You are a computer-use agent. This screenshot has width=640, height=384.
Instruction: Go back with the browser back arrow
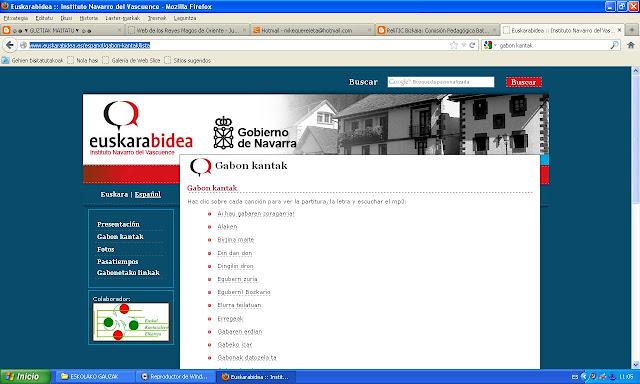point(10,45)
